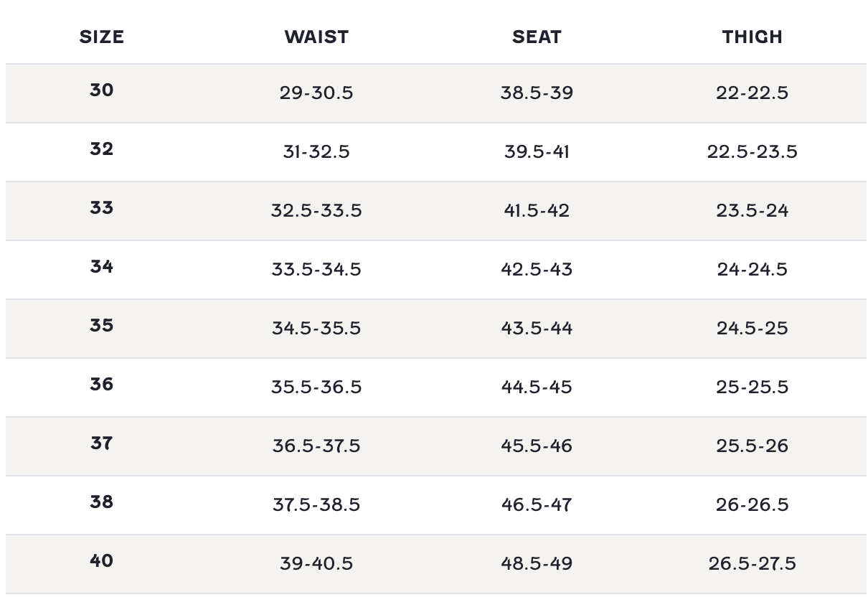
Task: Click the size 33 label
Action: coord(101,208)
